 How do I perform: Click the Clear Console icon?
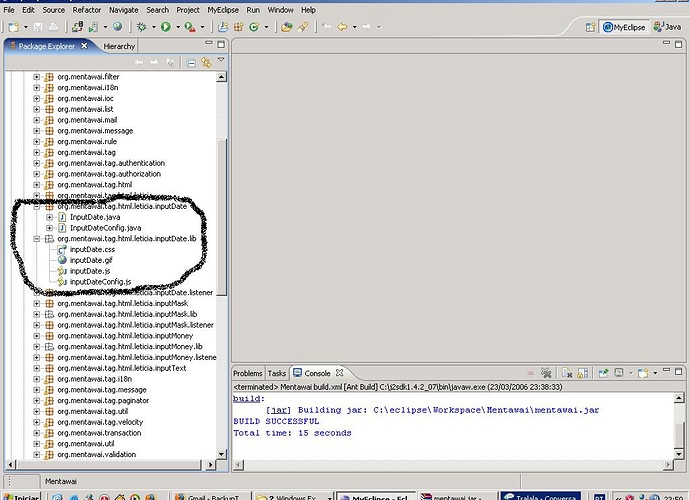point(567,373)
